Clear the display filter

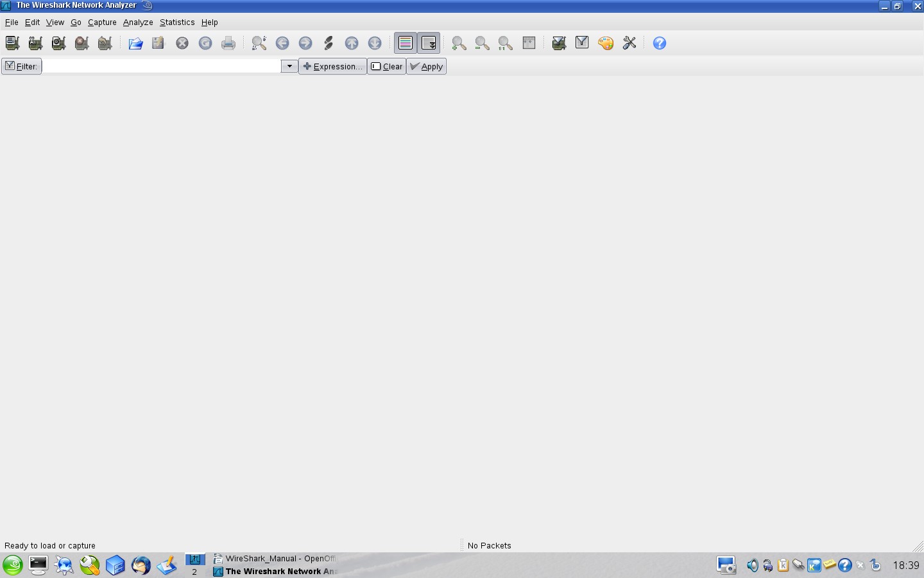(387, 66)
